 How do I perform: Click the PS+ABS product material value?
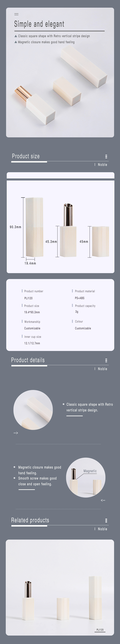80,298
